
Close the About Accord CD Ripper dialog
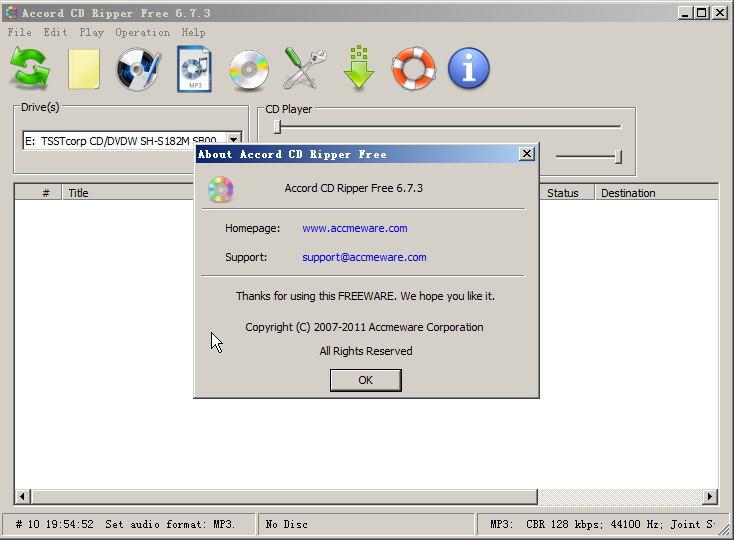click(527, 153)
